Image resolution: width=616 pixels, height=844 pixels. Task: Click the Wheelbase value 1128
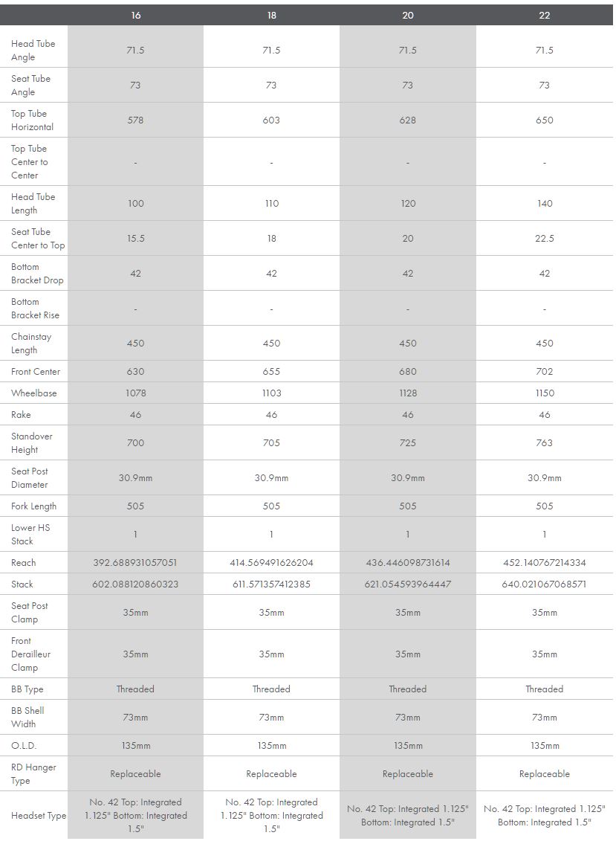click(x=408, y=393)
